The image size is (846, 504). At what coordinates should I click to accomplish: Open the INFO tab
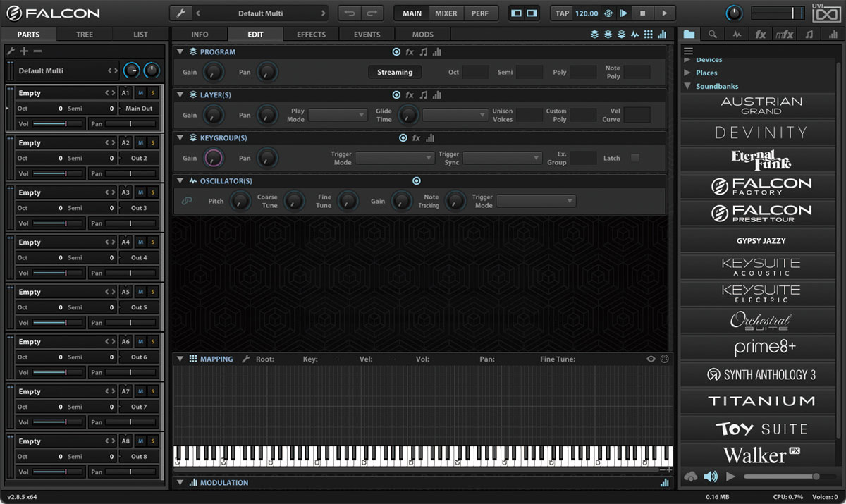[x=200, y=34]
